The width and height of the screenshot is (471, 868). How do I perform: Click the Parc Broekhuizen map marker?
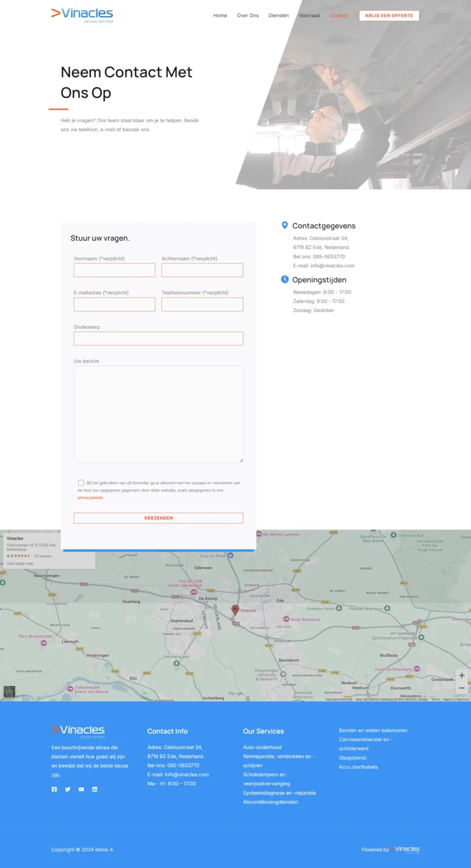(43, 643)
